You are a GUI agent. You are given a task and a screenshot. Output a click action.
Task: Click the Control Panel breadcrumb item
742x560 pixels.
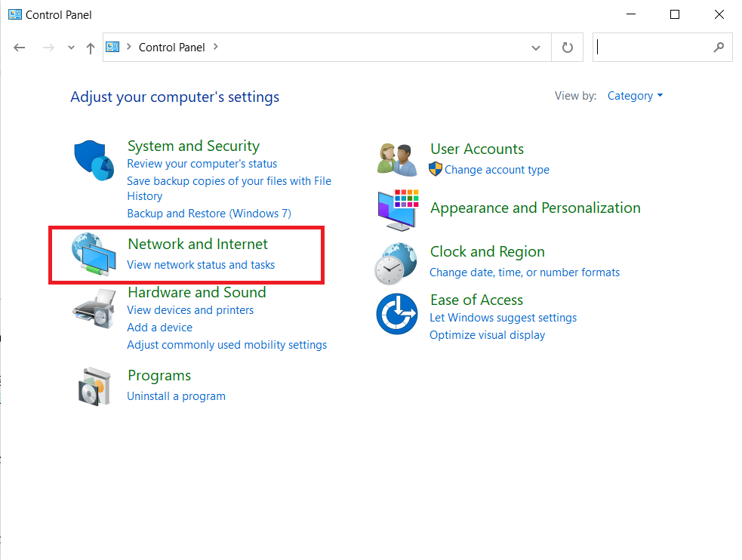(x=171, y=47)
